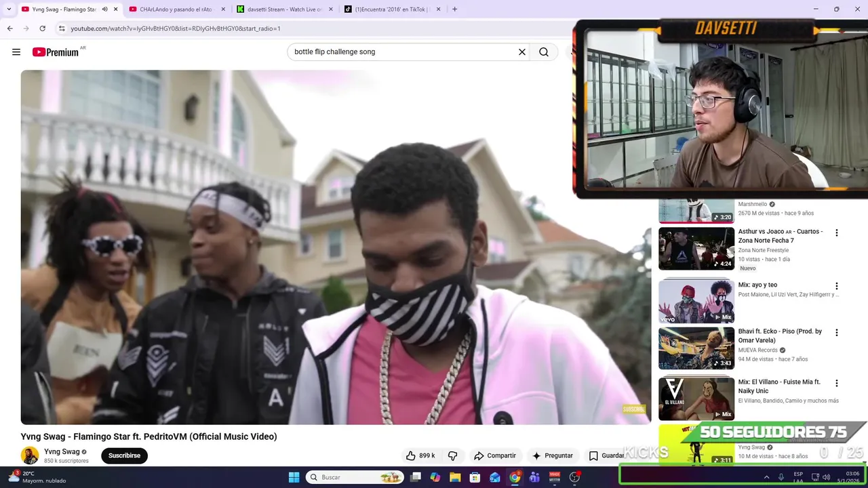
Task: Select the browser address bar URL
Action: click(175, 28)
